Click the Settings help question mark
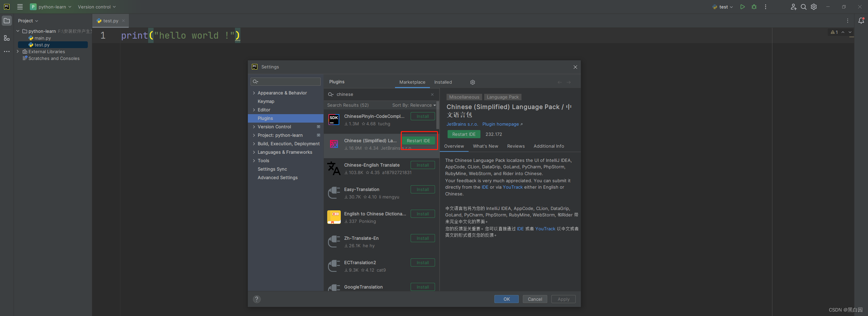 pyautogui.click(x=257, y=299)
